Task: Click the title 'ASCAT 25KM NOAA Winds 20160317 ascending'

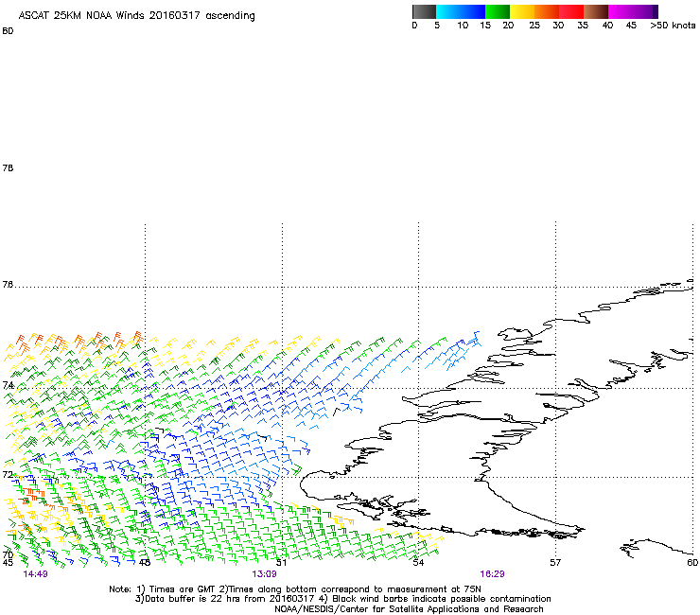Action: point(136,16)
